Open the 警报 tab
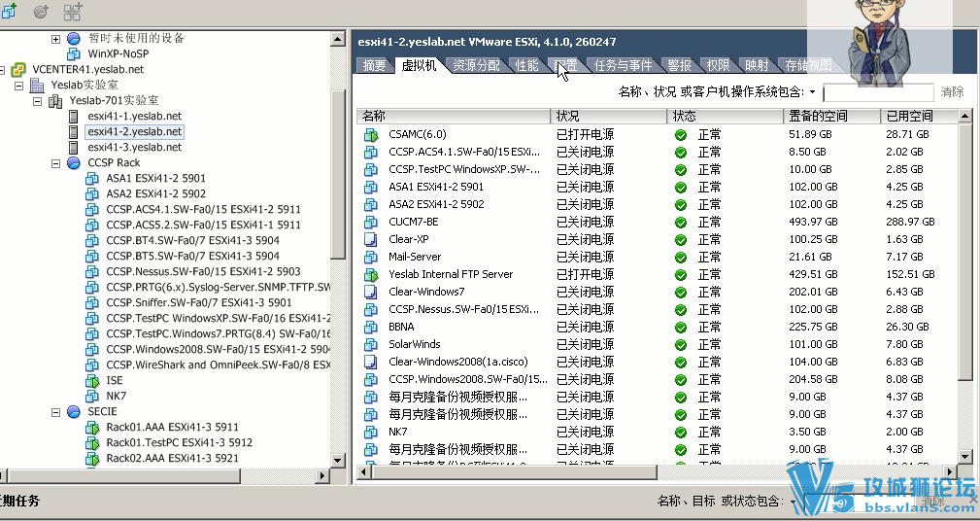This screenshot has height=521, width=980. click(x=679, y=65)
